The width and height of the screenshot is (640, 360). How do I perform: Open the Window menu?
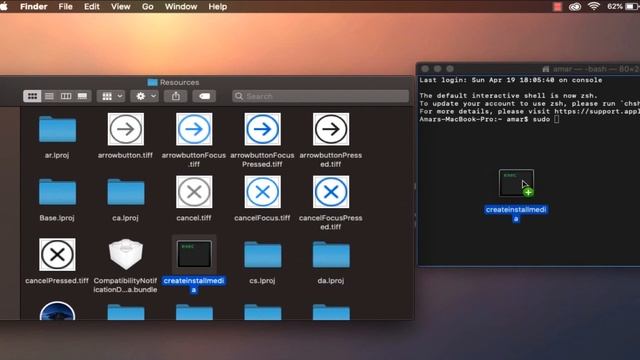click(181, 7)
